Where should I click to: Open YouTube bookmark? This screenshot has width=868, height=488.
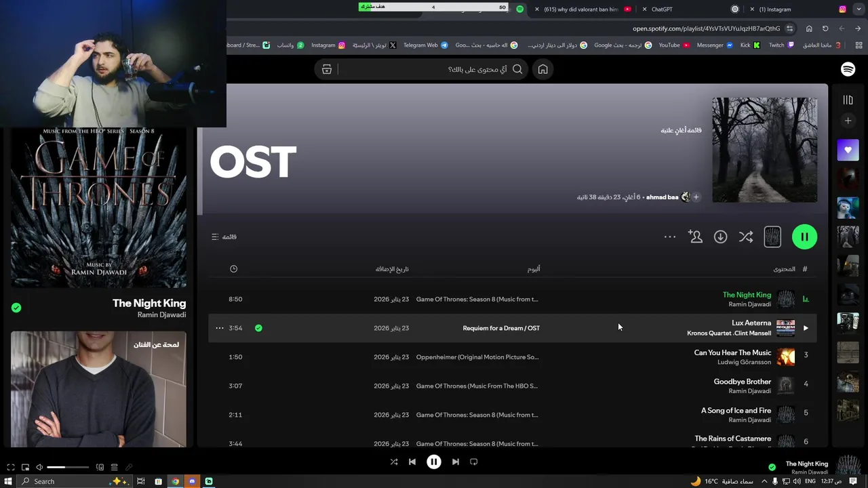coord(674,45)
